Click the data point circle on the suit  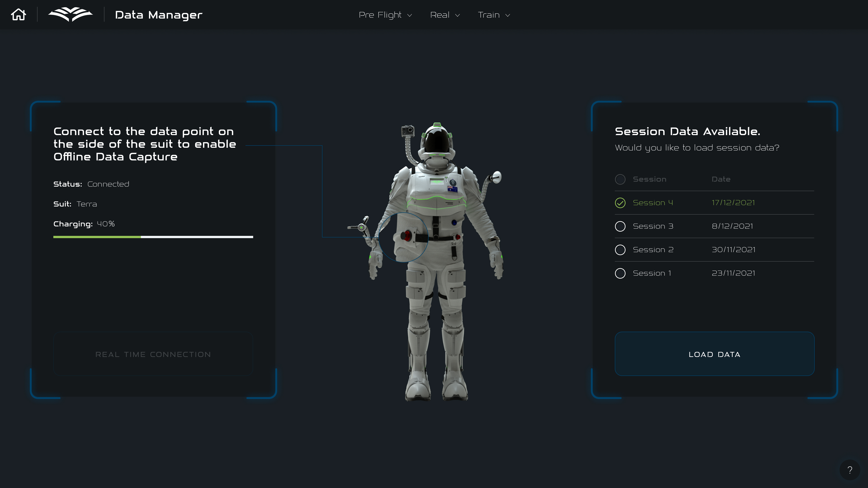coord(403,237)
